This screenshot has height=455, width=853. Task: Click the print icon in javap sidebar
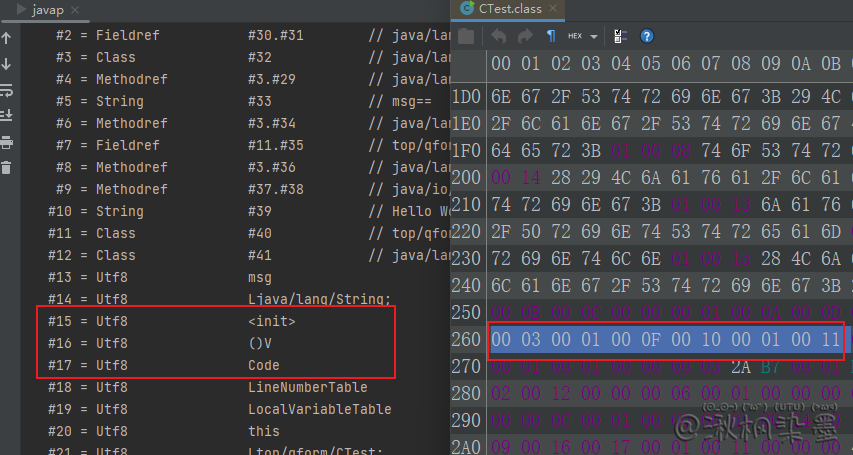(7, 142)
